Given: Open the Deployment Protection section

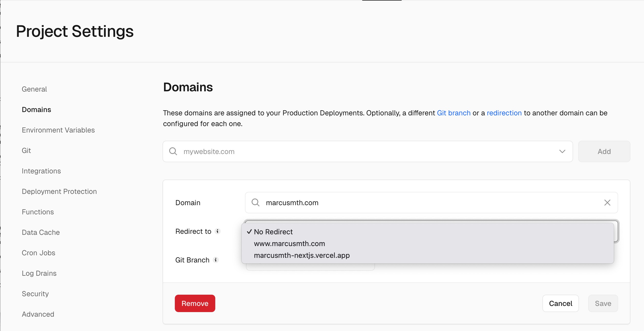Looking at the screenshot, I should [59, 191].
